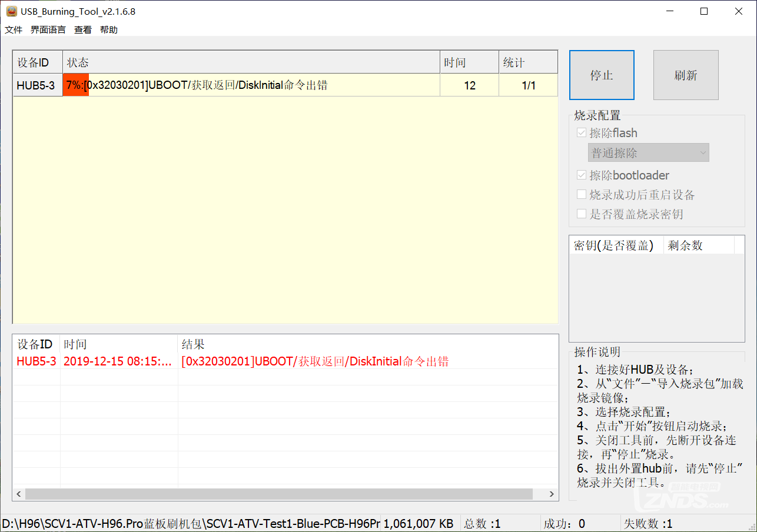The width and height of the screenshot is (757, 532).
Task: Click the 状态 column header
Action: click(x=251, y=62)
